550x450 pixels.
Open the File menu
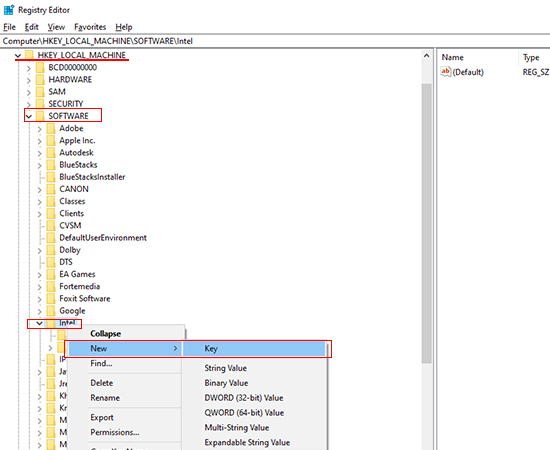9,27
